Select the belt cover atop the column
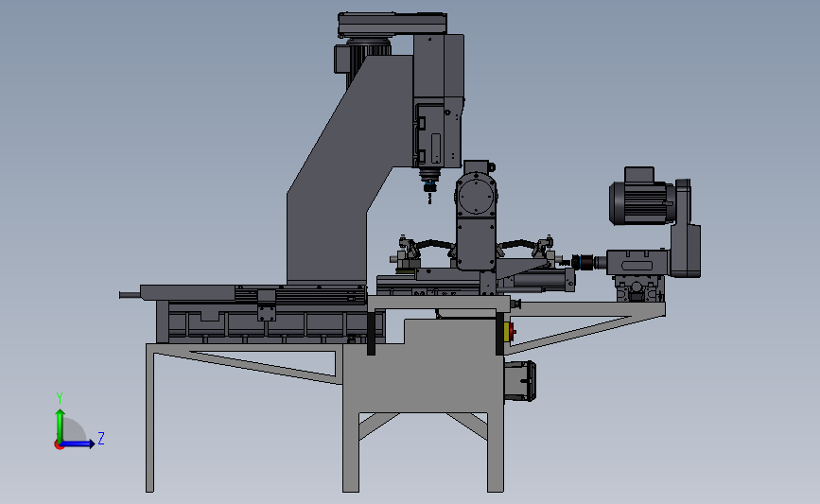Screen dimensions: 820x504 pyautogui.click(x=393, y=24)
